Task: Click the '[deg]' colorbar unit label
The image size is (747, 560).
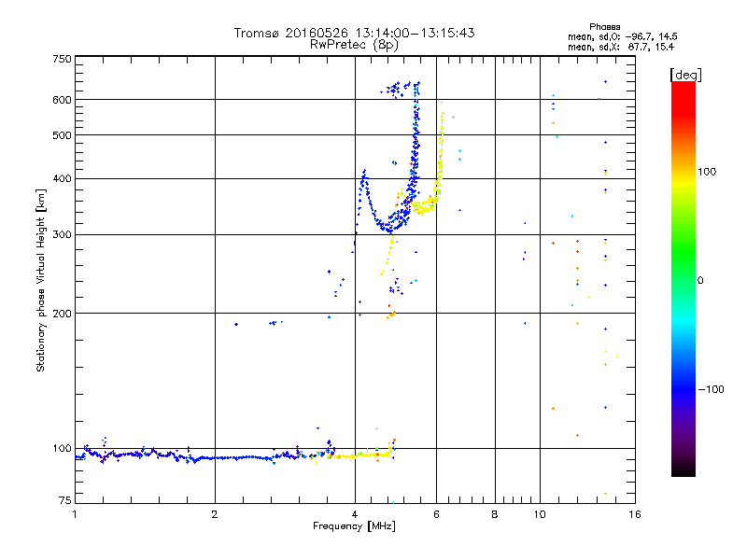Action: 685,75
